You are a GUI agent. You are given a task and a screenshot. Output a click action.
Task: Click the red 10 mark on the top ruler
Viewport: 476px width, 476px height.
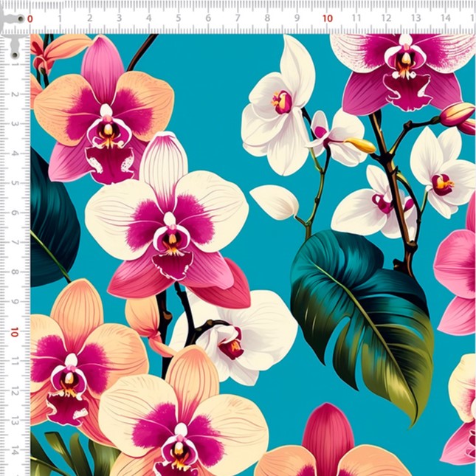point(327,18)
